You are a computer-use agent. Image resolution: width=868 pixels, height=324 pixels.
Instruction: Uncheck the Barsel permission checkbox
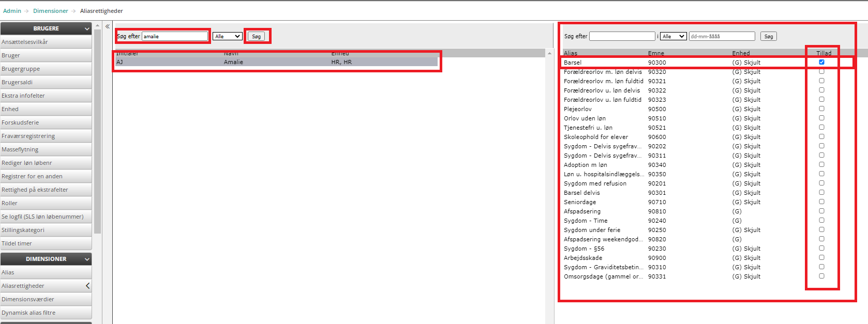coord(821,62)
